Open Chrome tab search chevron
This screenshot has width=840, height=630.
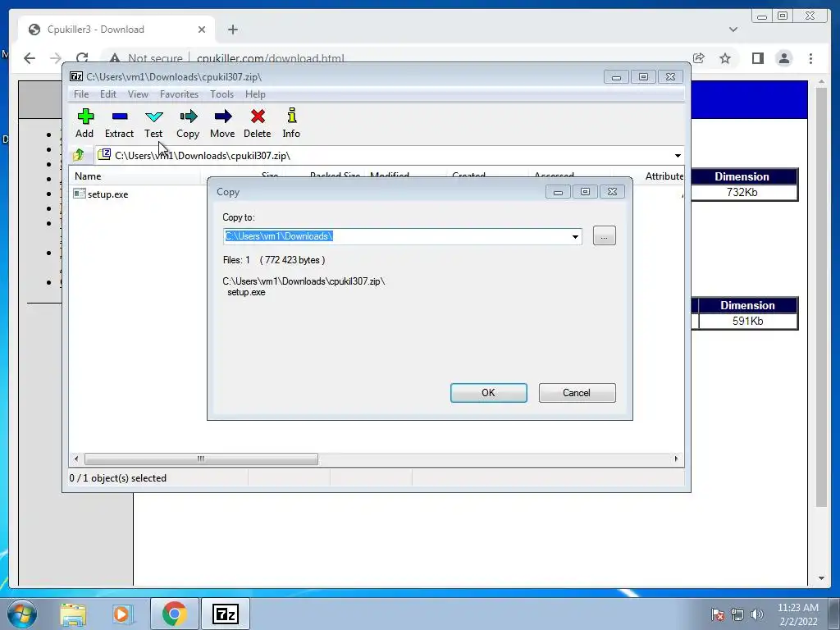(733, 30)
